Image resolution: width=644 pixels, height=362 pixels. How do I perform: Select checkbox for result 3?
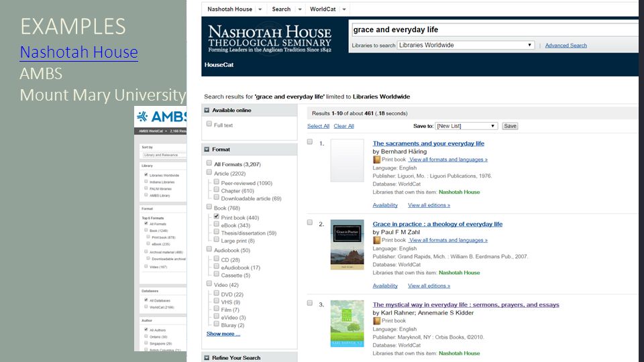click(310, 303)
